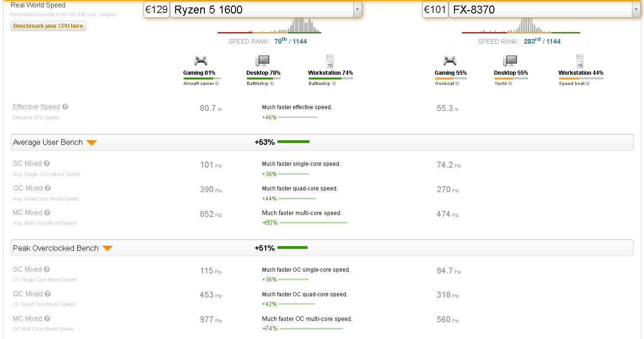Open help icon for OC Single Core Mixed Speed

[47, 269]
